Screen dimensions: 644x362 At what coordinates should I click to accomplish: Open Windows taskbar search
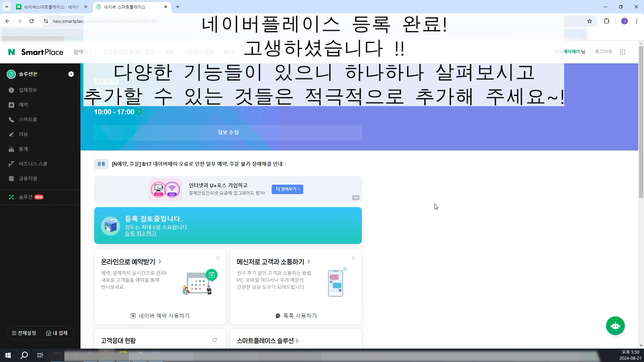pyautogui.click(x=24, y=355)
